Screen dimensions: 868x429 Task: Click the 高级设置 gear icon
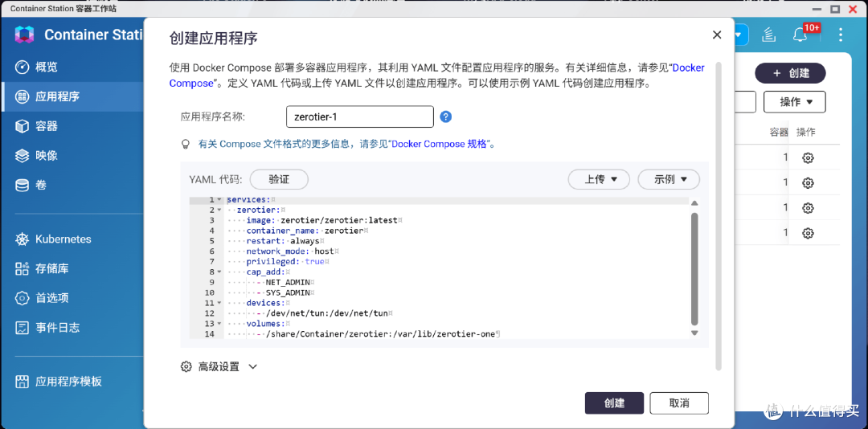tap(186, 366)
